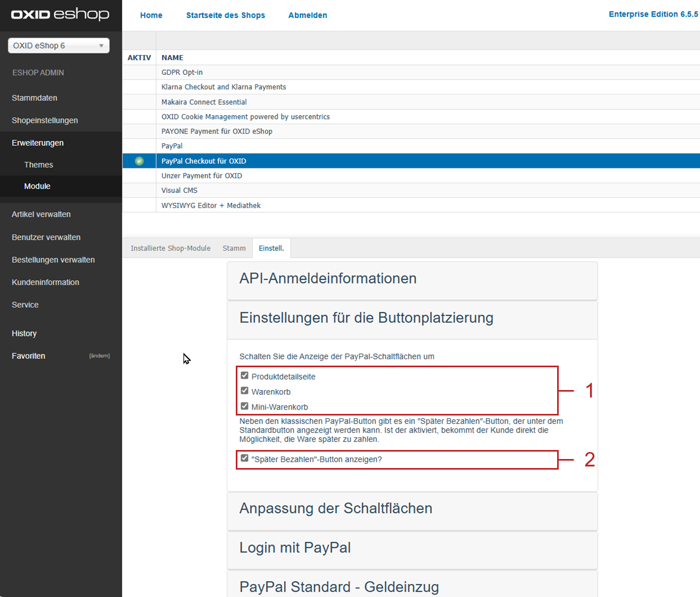Viewport: 700px width, 597px height.
Task: Open the OXID eShop 6 shop selector dropdown
Action: [x=58, y=46]
